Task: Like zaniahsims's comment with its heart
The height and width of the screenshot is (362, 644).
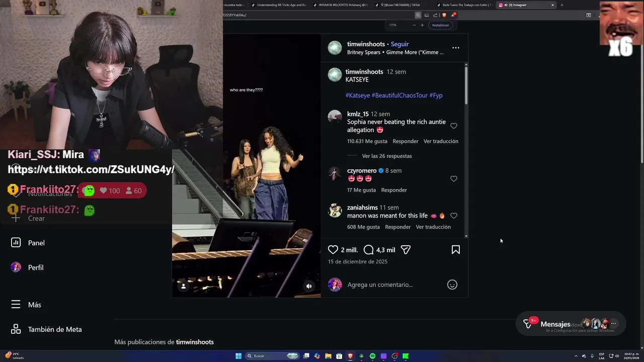Action: point(454,216)
